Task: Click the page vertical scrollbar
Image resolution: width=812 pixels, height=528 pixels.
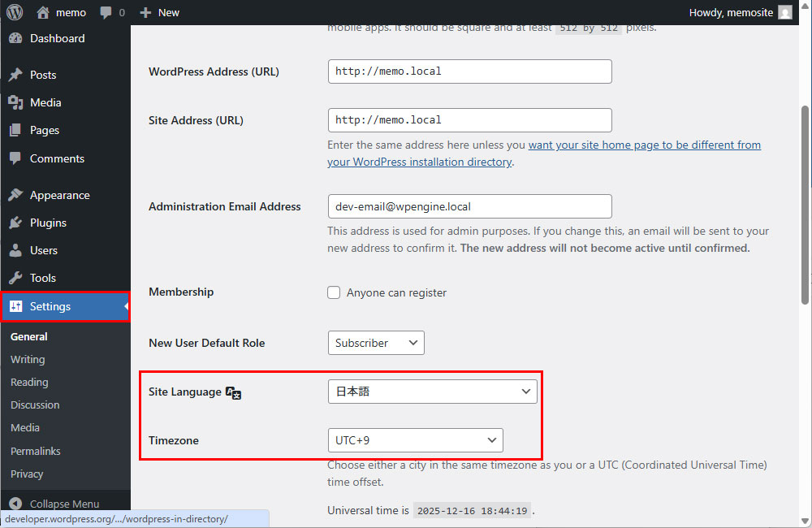Action: coord(805,203)
